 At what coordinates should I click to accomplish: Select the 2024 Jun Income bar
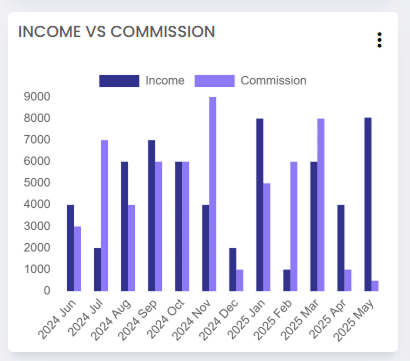click(70, 248)
